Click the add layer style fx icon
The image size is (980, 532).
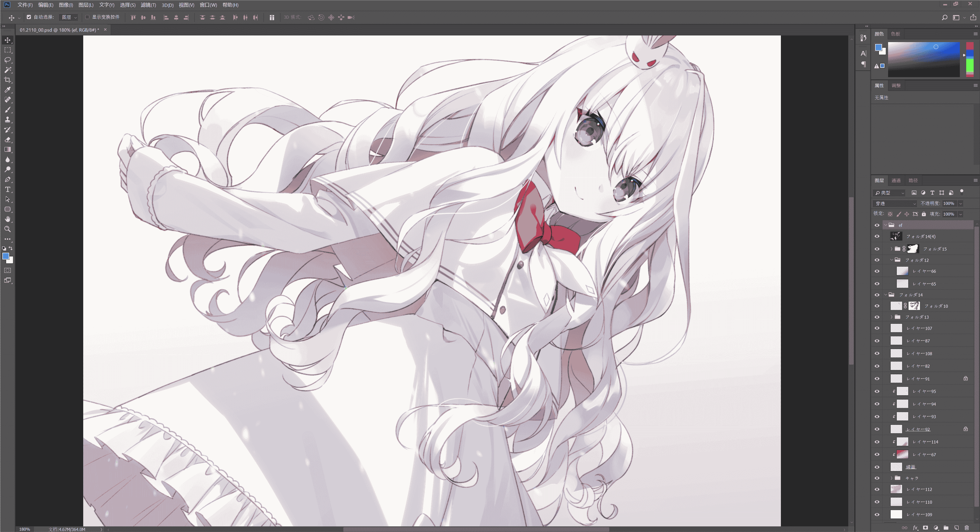pyautogui.click(x=915, y=528)
